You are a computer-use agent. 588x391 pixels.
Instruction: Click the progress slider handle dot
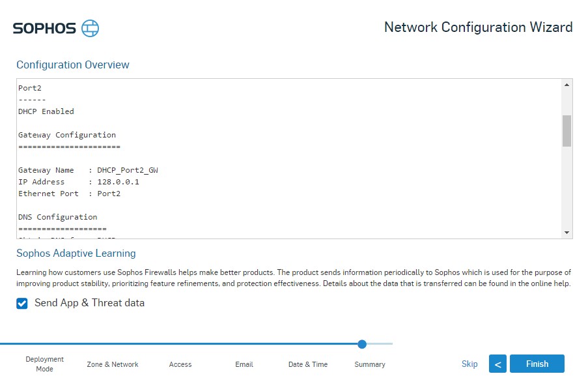(x=362, y=343)
